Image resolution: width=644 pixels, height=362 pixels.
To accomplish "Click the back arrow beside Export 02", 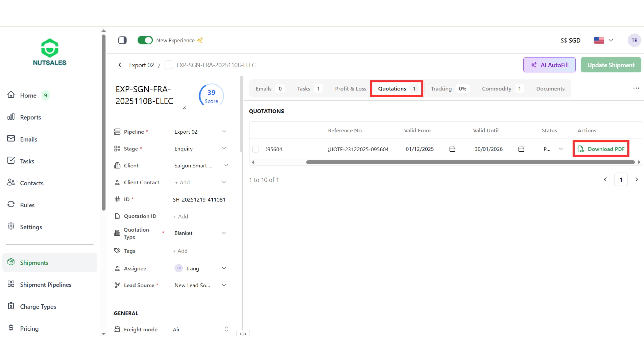I will (120, 65).
